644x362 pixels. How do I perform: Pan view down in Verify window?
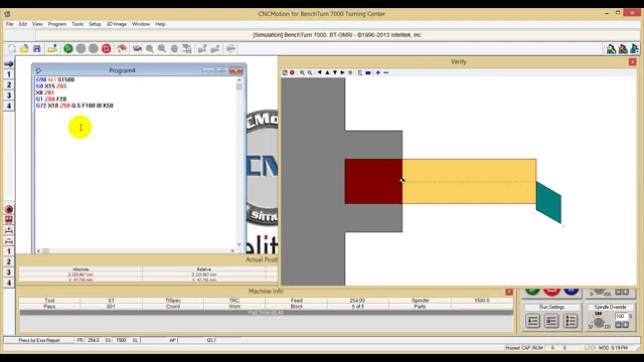pos(335,73)
